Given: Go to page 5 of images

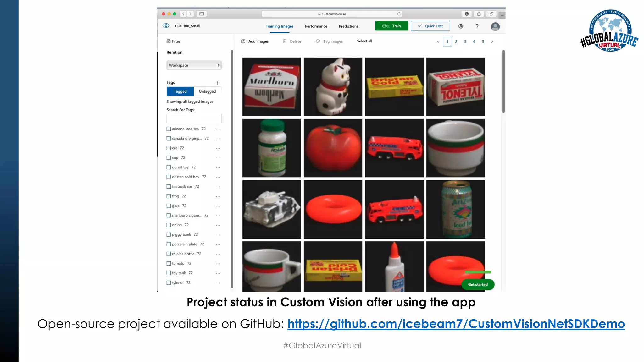Looking at the screenshot, I should (x=483, y=41).
